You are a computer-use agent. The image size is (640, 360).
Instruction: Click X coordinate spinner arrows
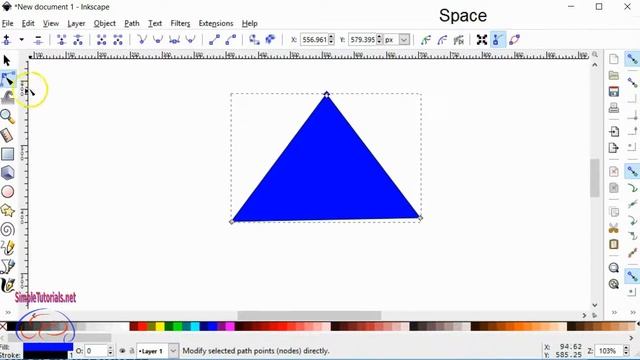coord(331,40)
